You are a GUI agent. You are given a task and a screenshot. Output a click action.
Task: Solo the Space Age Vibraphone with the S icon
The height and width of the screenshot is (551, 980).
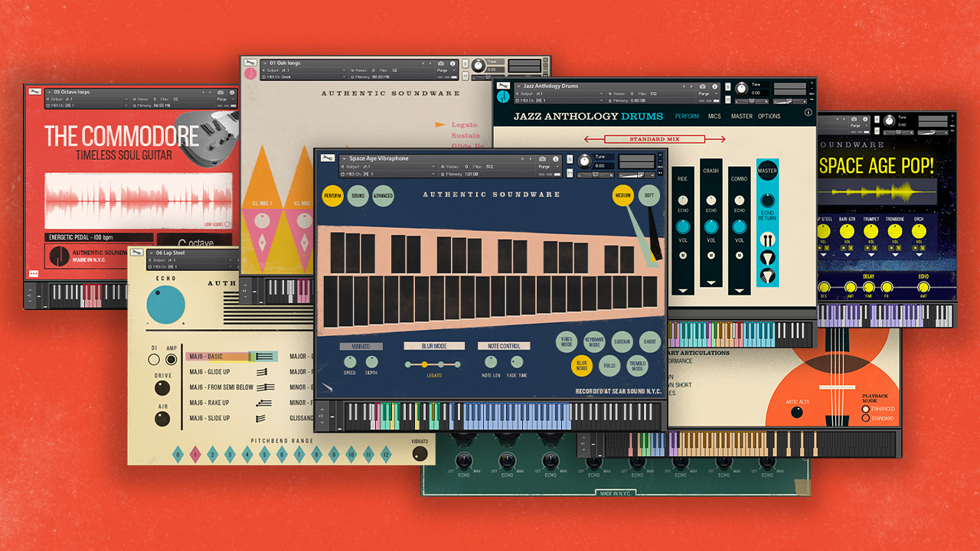coord(570,158)
